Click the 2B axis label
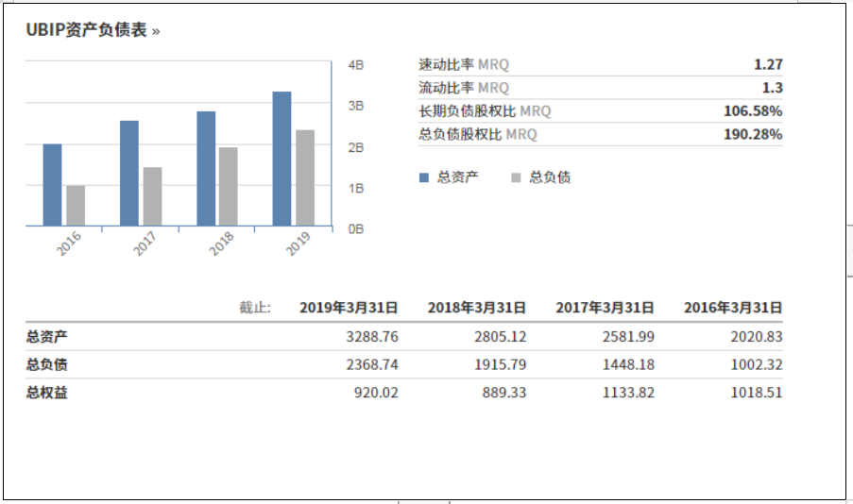 356,148
